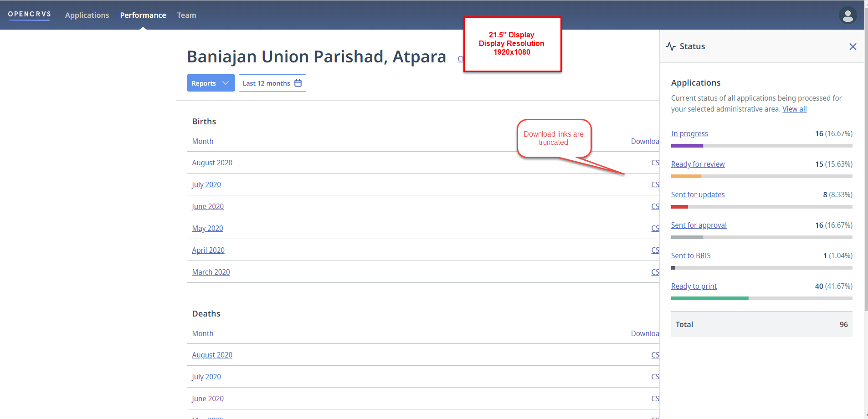The image size is (868, 419).
Task: Click the Ready to print status link
Action: coord(693,286)
